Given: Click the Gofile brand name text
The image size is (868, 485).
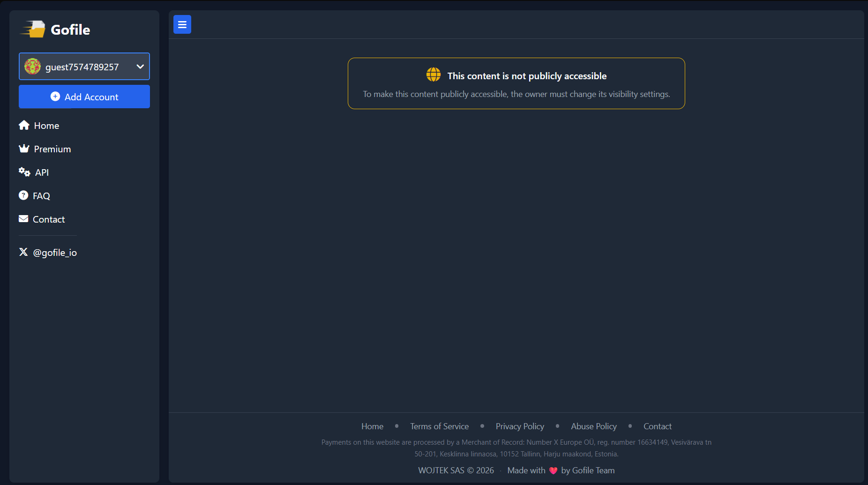Looking at the screenshot, I should click(70, 30).
